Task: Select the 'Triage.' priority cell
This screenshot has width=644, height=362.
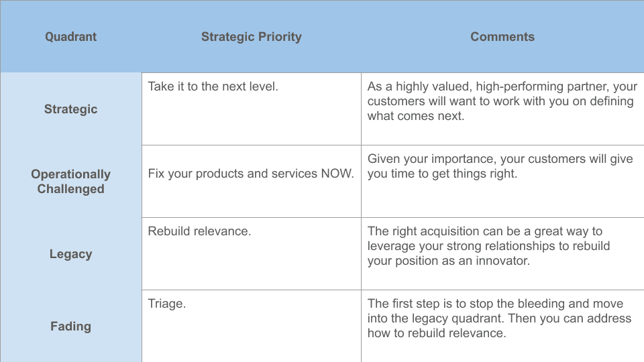Action: point(167,304)
